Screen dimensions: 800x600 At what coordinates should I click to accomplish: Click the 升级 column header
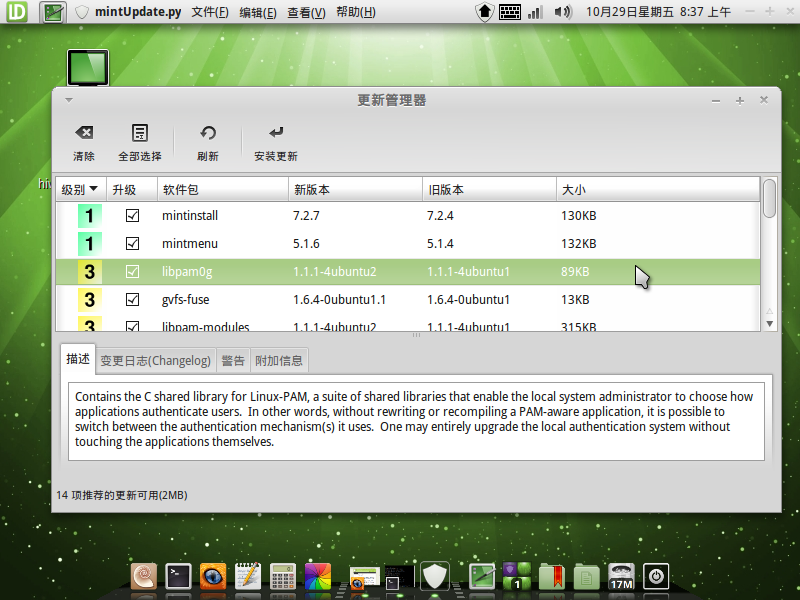point(132,189)
